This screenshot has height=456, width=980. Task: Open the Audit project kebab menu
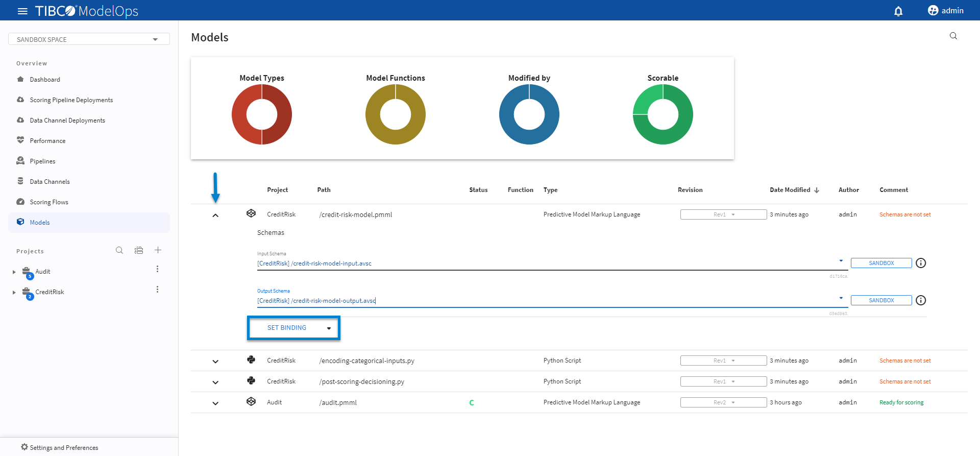point(157,269)
